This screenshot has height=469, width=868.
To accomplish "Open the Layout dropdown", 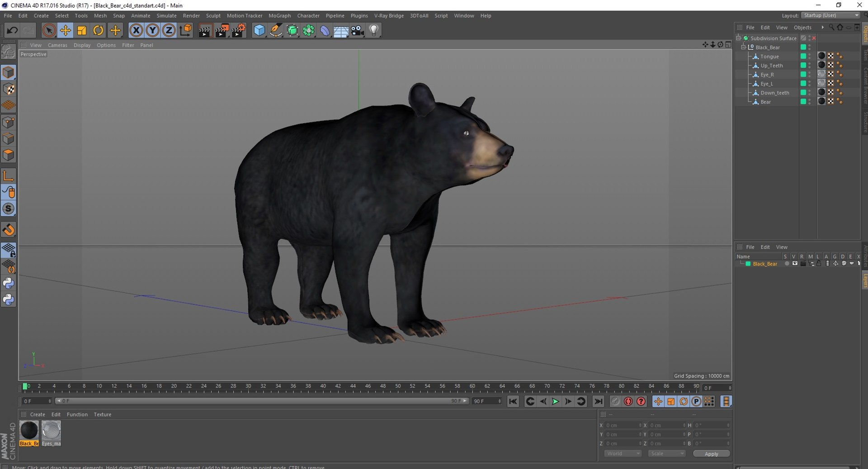I will tap(831, 15).
